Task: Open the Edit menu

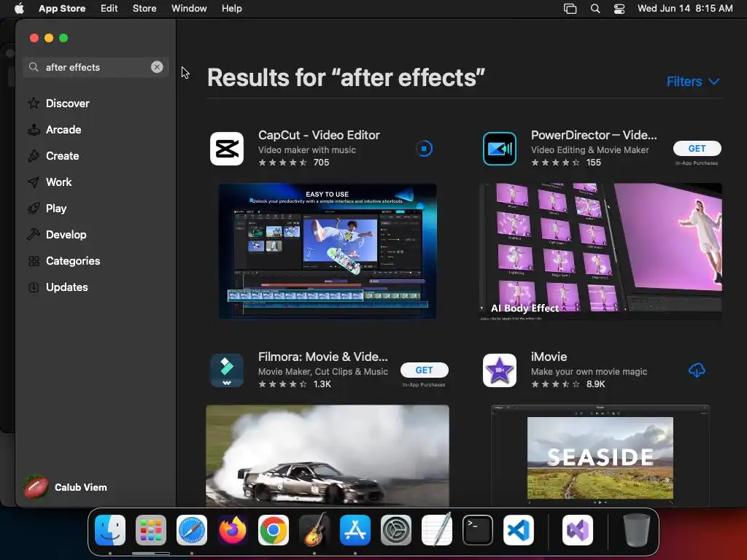Action: [109, 9]
